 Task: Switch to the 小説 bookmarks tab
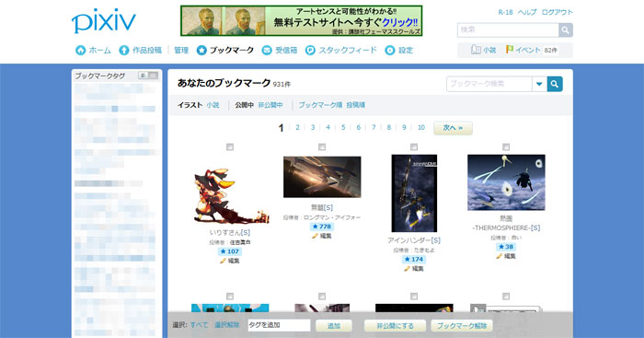point(213,105)
